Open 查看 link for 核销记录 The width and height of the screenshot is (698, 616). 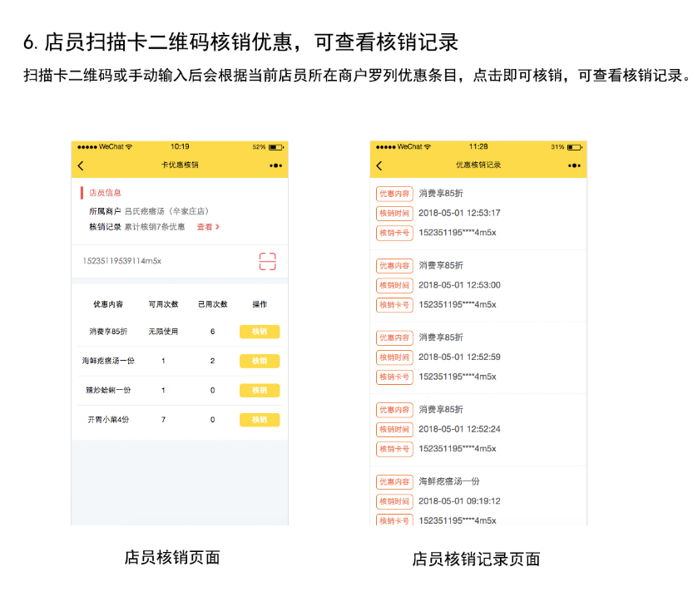tap(204, 227)
